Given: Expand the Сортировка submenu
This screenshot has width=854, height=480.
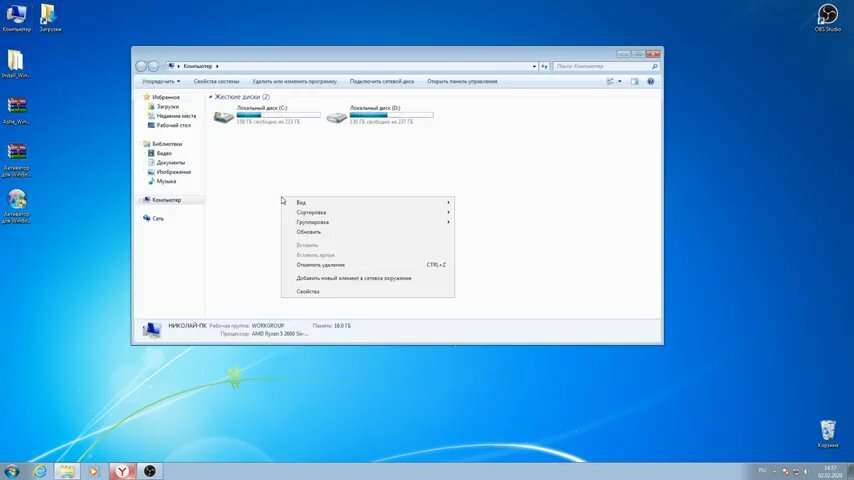Looking at the screenshot, I should [x=368, y=212].
